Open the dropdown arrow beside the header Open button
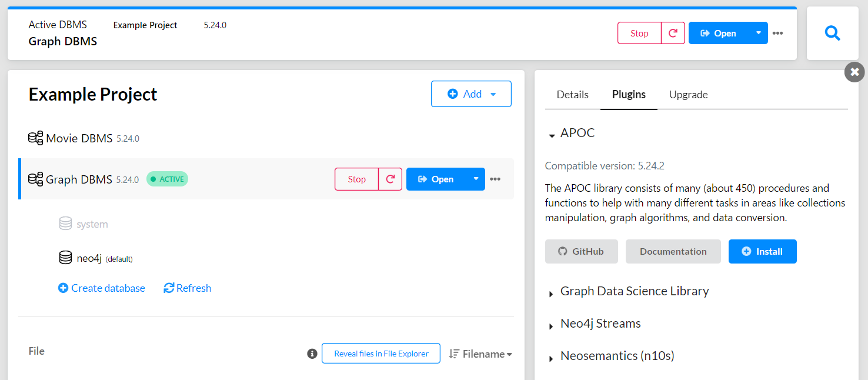The height and width of the screenshot is (380, 868). point(758,33)
